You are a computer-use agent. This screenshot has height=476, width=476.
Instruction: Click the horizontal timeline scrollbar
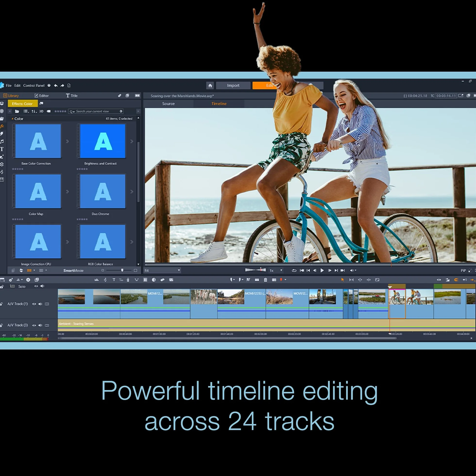coord(228,338)
